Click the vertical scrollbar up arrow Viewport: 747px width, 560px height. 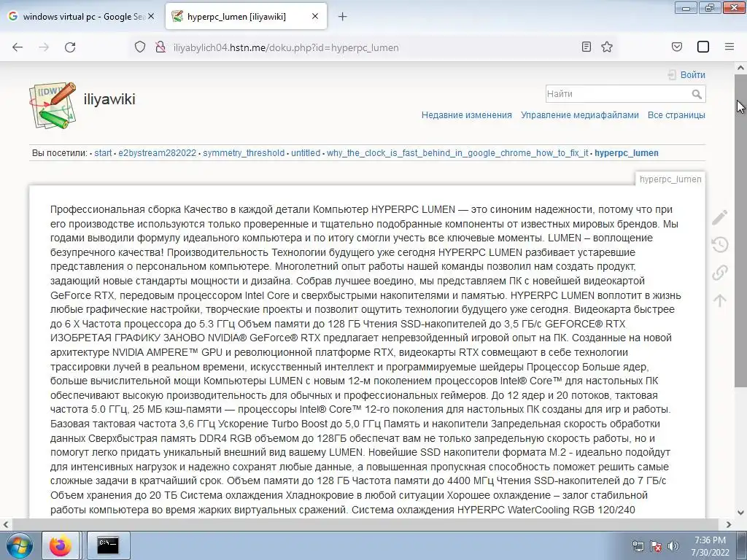click(x=741, y=68)
